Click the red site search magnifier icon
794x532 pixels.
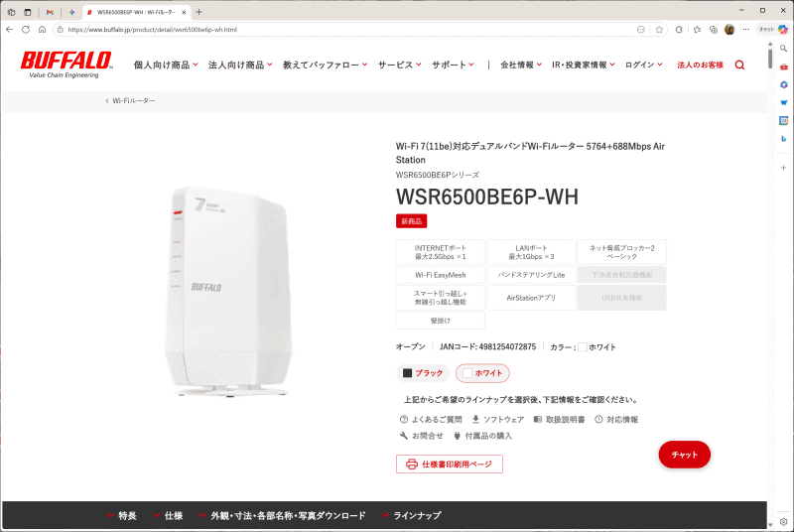click(739, 65)
